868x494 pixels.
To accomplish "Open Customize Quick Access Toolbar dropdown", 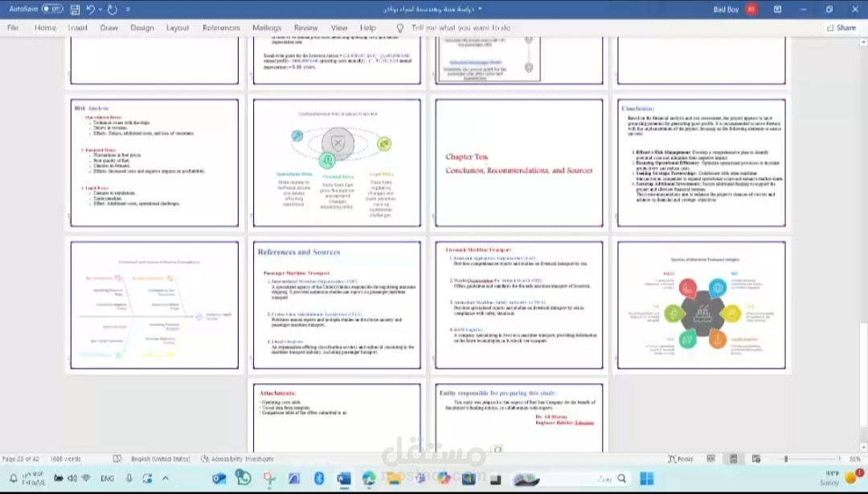I will [x=128, y=10].
